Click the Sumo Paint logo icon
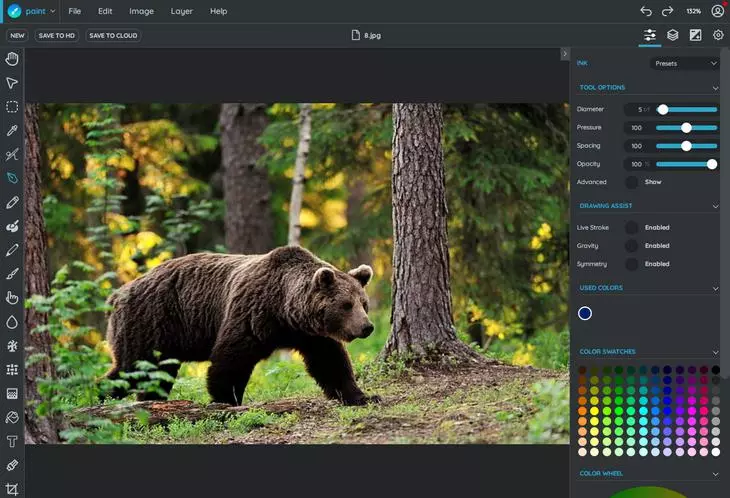Viewport: 730px width, 498px height. (14, 11)
